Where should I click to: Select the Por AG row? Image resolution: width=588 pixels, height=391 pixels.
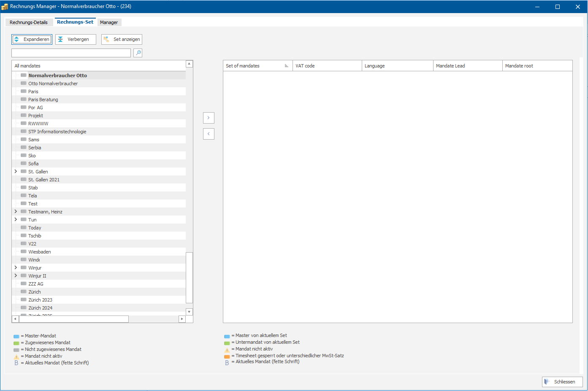click(x=99, y=108)
